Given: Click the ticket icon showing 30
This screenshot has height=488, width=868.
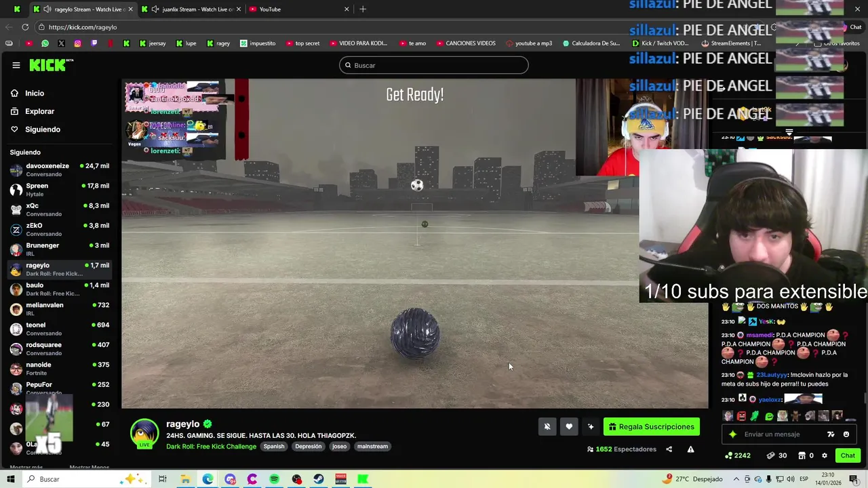Looking at the screenshot, I should coord(776,455).
